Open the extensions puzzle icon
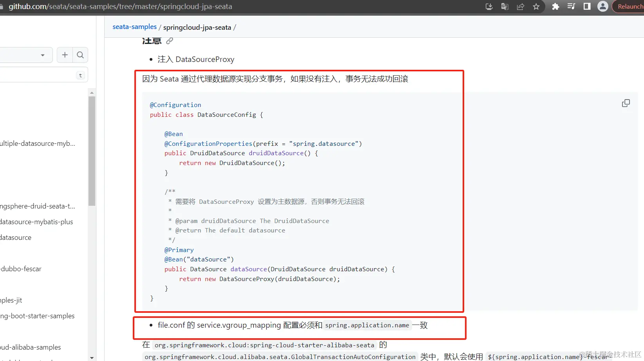 tap(555, 7)
